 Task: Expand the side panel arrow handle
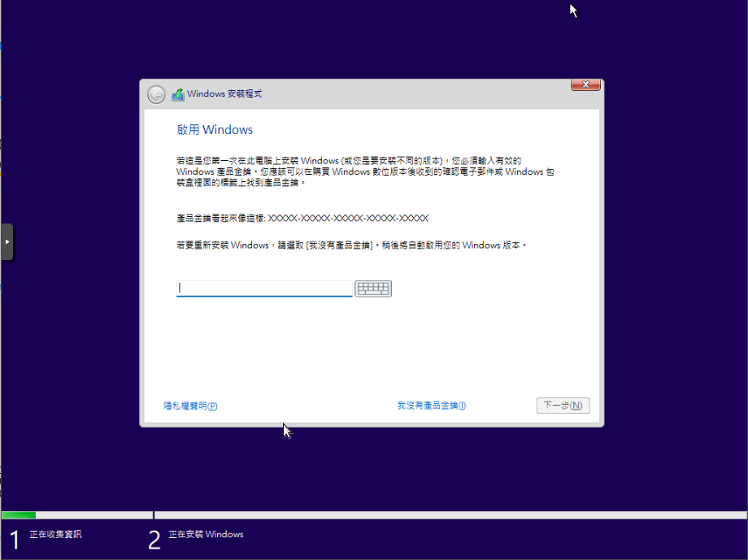tap(7, 242)
